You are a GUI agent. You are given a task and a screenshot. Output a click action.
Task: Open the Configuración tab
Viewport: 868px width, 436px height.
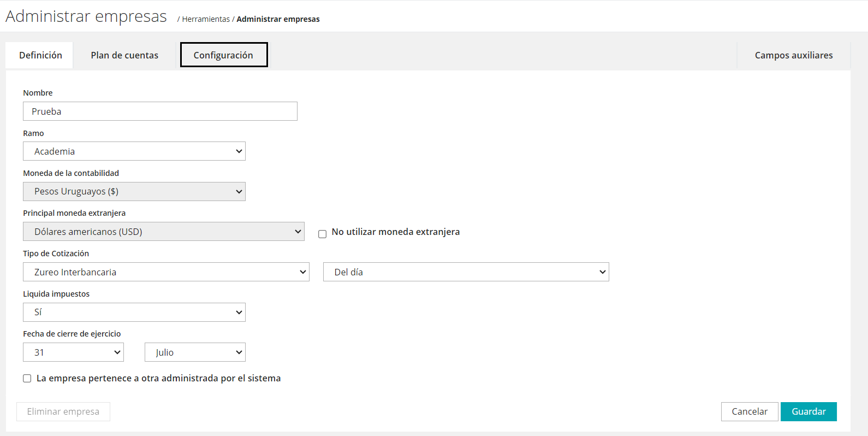coord(223,55)
